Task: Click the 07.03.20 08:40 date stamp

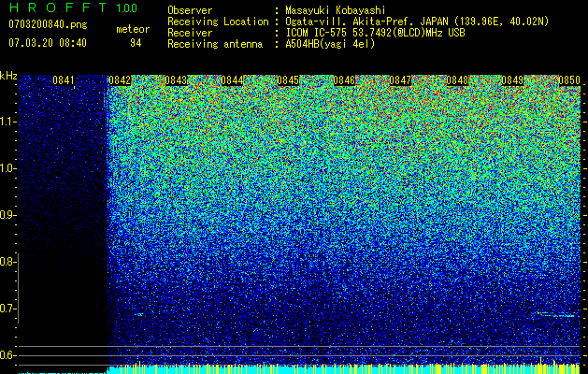Action: [48, 43]
